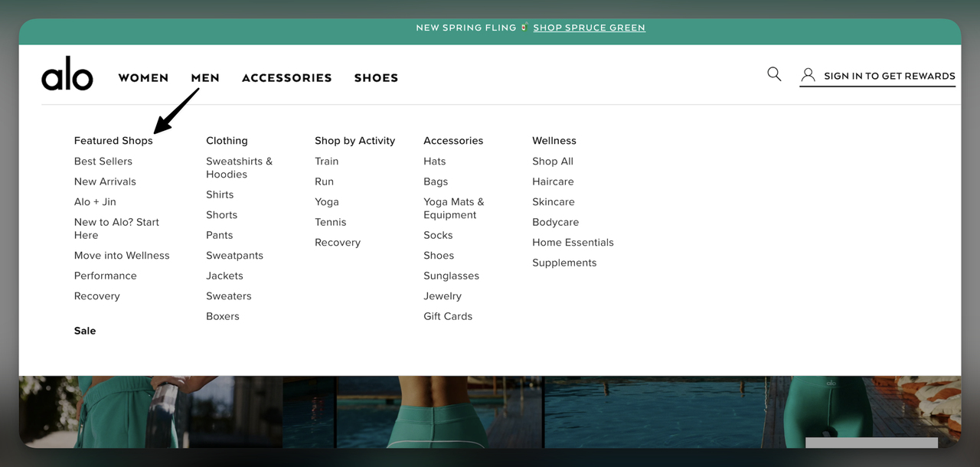Select Supplements in the Wellness column
Viewport: 980px width, 467px height.
pos(564,263)
